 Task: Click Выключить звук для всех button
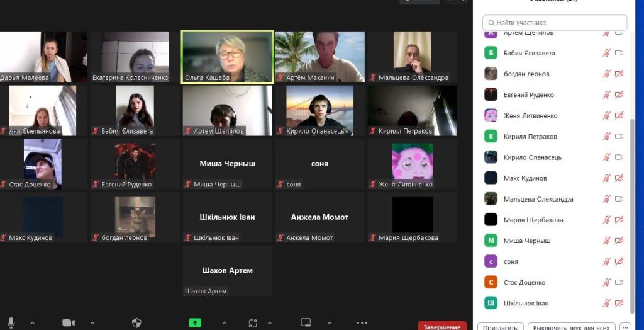coord(571,327)
